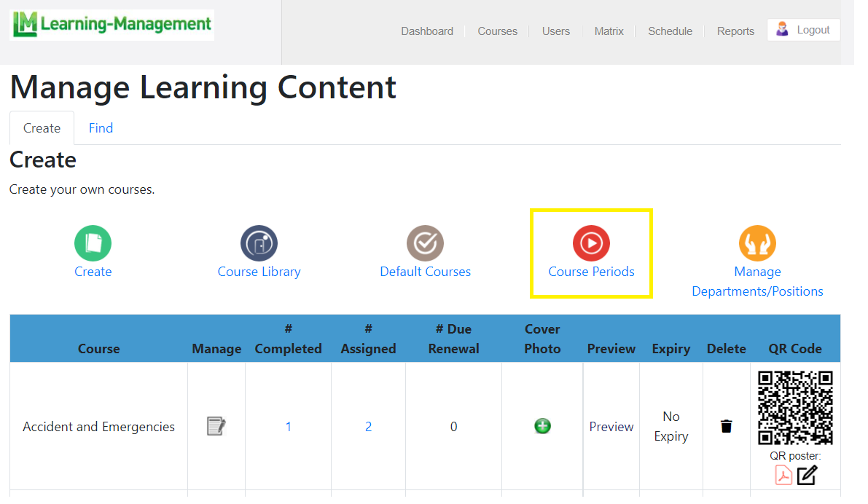This screenshot has width=868, height=504.
Task: Edit the QR poster with pencil icon
Action: [x=807, y=476]
